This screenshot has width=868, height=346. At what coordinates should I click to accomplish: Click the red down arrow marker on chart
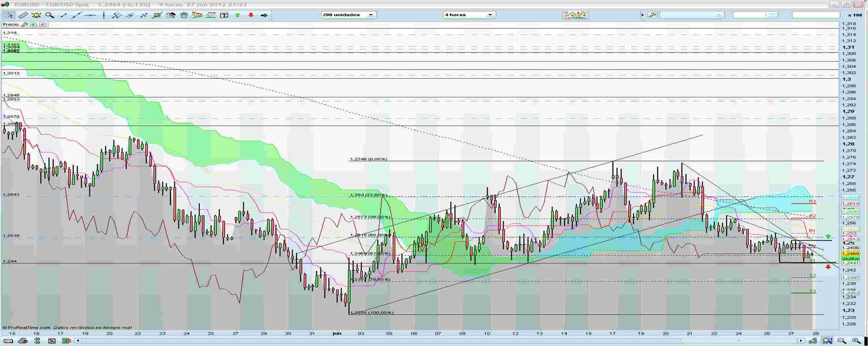(828, 266)
